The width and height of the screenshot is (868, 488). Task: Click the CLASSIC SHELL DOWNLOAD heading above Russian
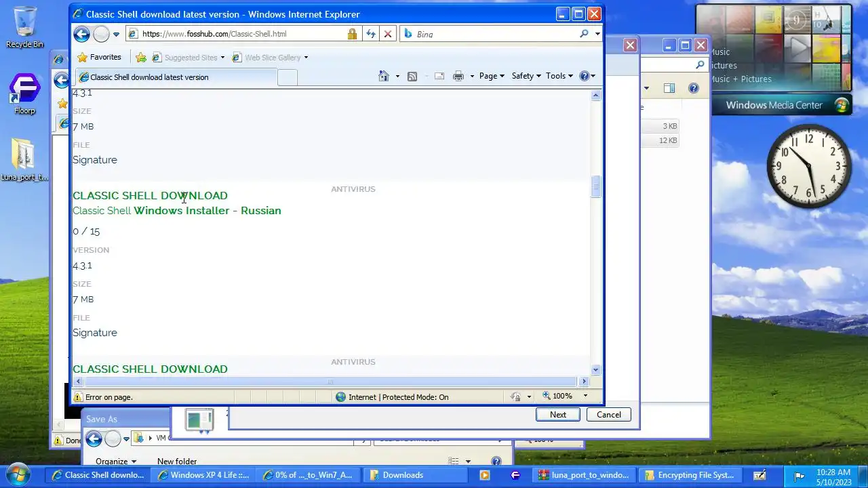pos(150,196)
